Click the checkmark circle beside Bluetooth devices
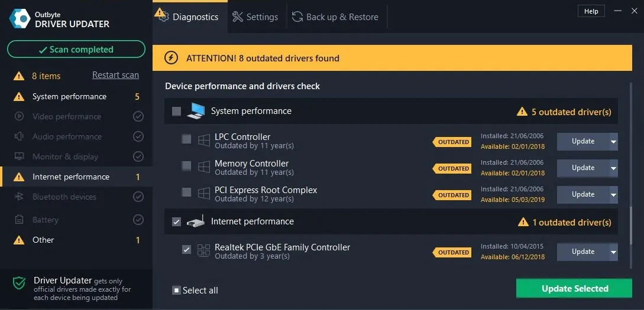This screenshot has height=310, width=644. click(138, 197)
